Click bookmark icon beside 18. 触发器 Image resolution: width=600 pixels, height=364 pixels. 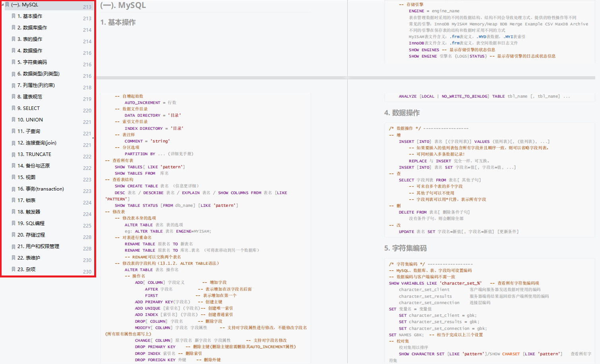tap(14, 212)
